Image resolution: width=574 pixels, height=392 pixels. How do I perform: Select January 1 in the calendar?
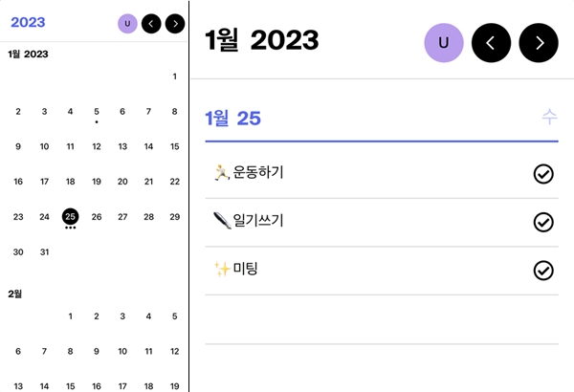click(x=175, y=76)
